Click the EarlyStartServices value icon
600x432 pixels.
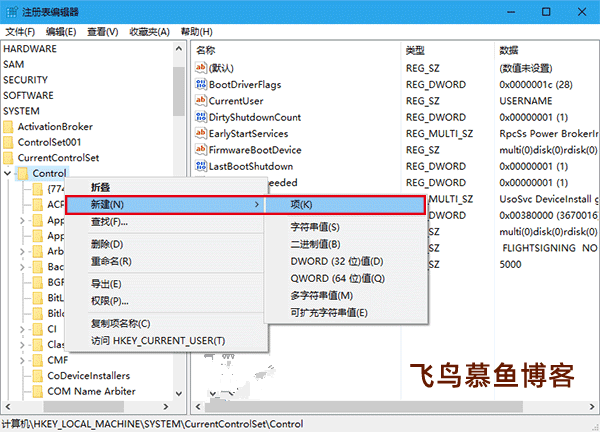[201, 133]
